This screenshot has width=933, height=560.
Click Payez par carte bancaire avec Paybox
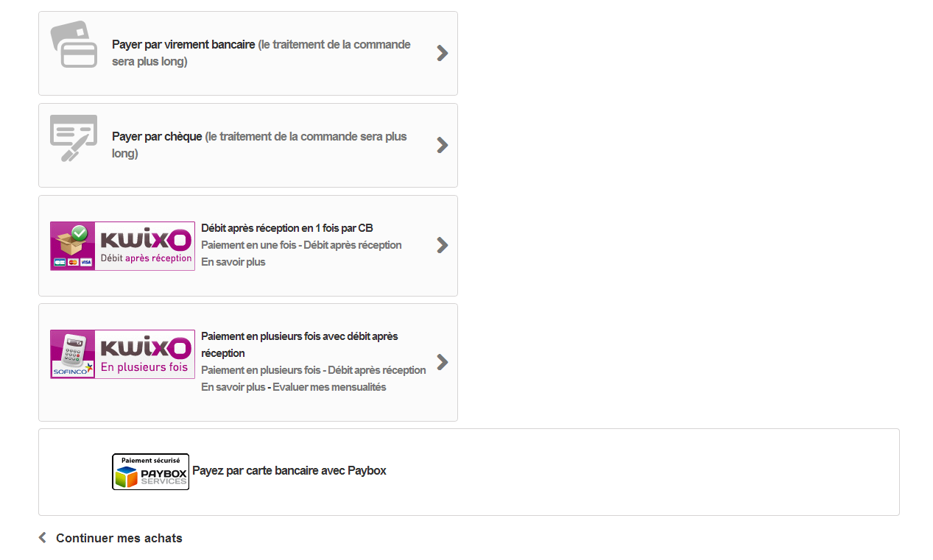pos(289,471)
